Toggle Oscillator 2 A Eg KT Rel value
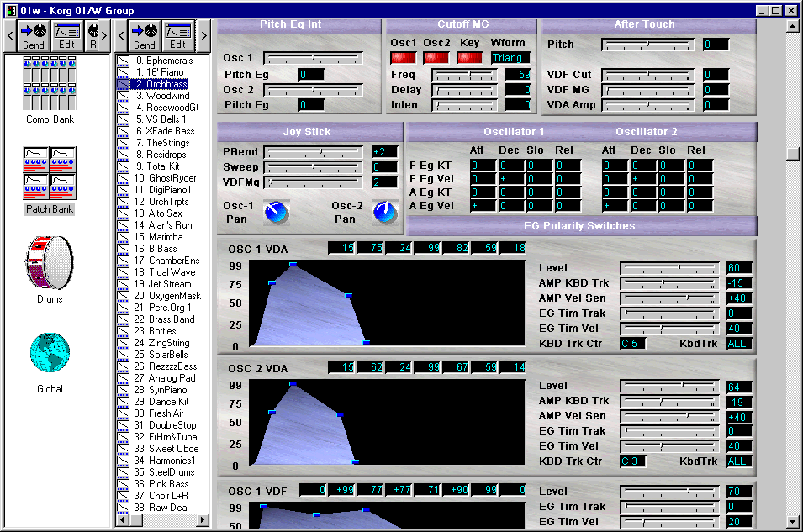The image size is (803, 532). coord(700,192)
